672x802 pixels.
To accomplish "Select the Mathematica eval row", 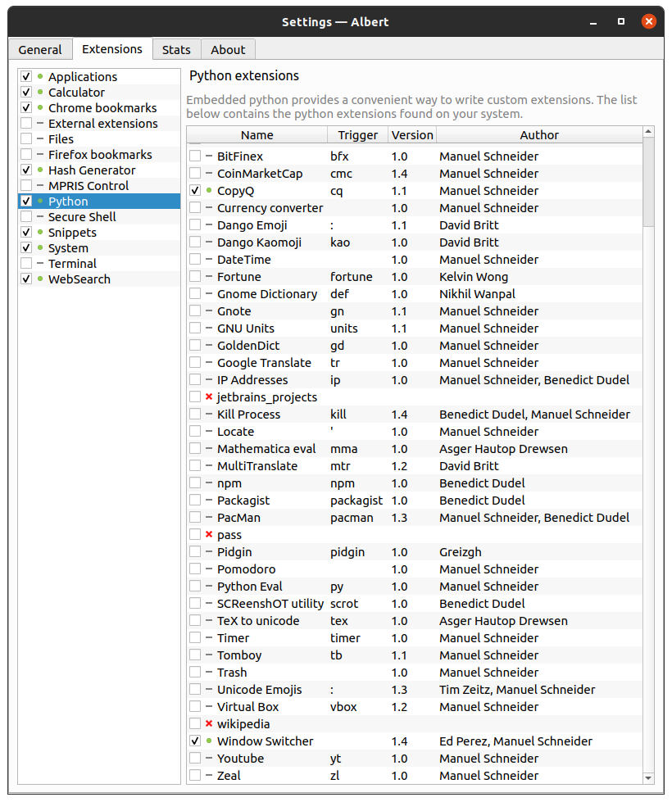I will [x=415, y=449].
